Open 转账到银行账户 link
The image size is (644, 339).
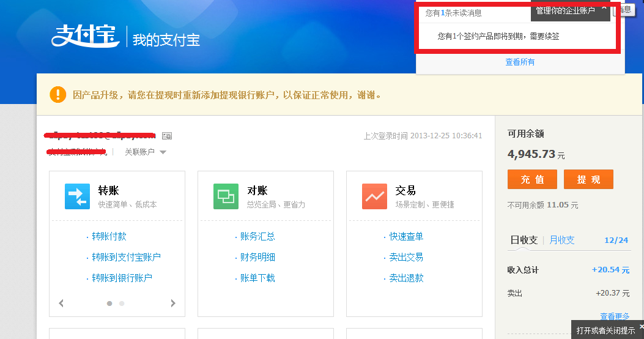coord(122,278)
